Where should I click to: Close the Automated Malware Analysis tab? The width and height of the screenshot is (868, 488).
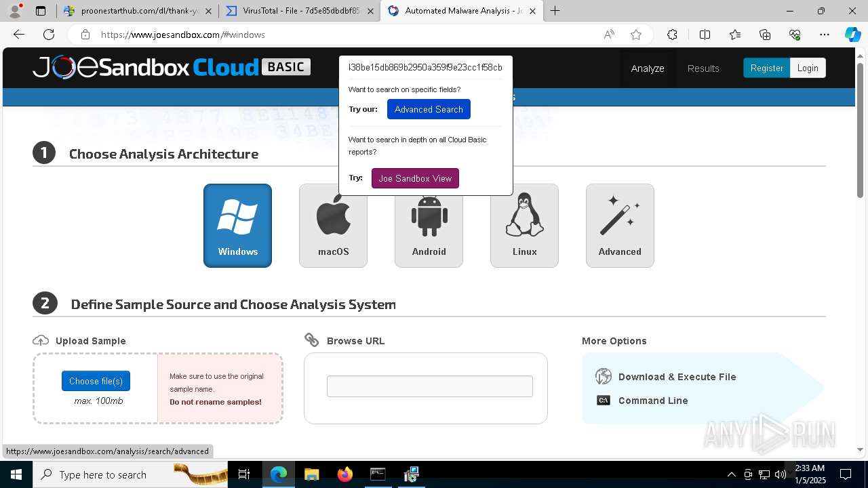[532, 11]
